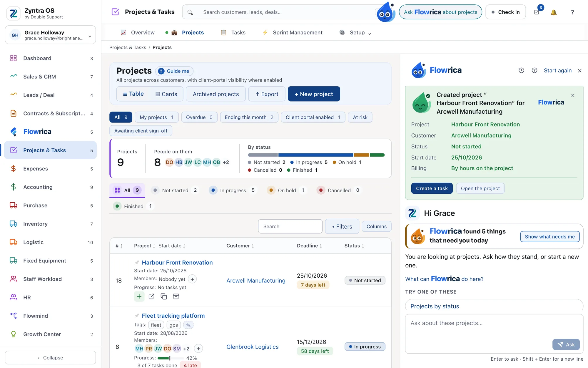Edit tags pencil on Fleet tracking platform
The height and width of the screenshot is (368, 588).
(x=188, y=325)
